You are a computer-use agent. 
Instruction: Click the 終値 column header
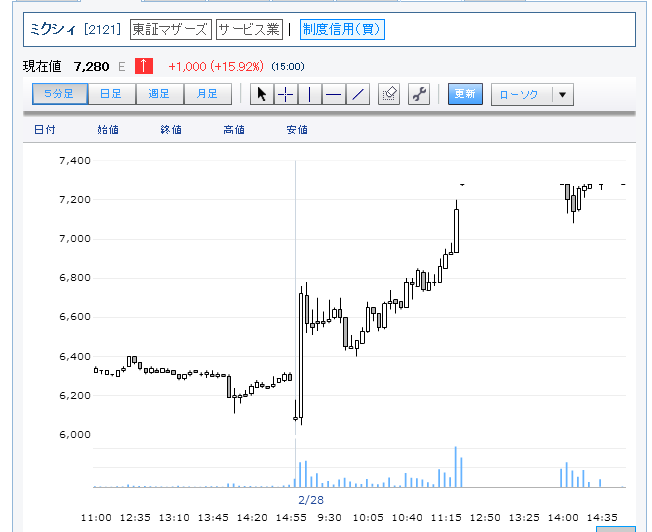coord(171,130)
